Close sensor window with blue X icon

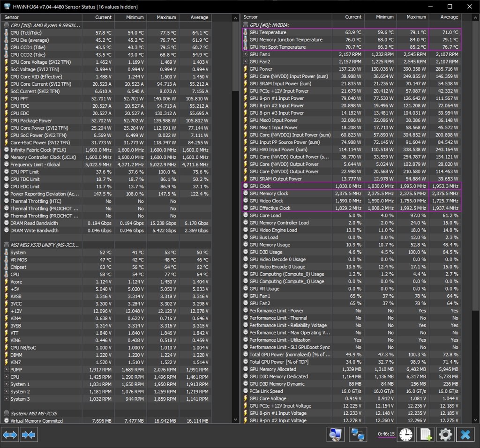pyautogui.click(x=465, y=434)
